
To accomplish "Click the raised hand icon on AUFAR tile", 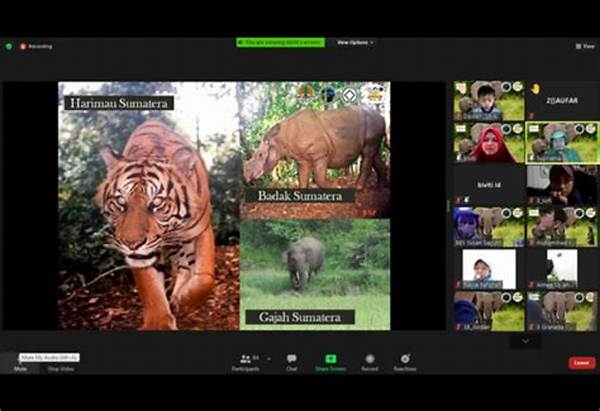I will click(x=535, y=89).
